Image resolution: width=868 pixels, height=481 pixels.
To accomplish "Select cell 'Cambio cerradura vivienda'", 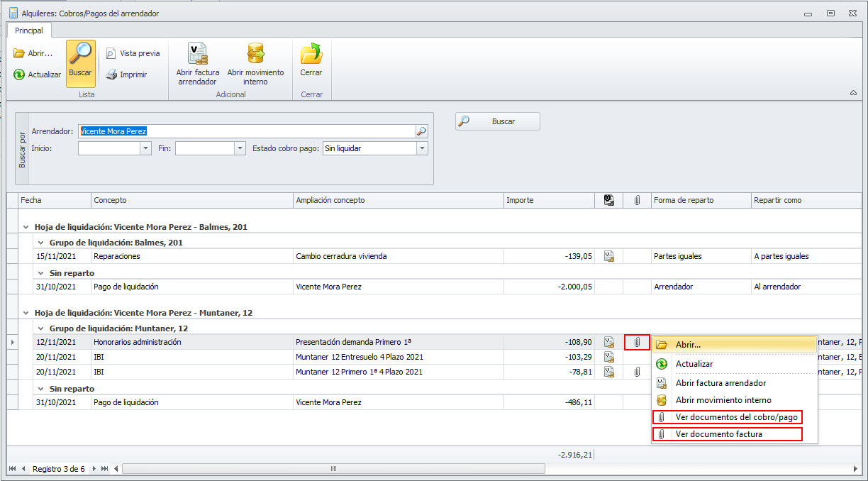I will (399, 256).
